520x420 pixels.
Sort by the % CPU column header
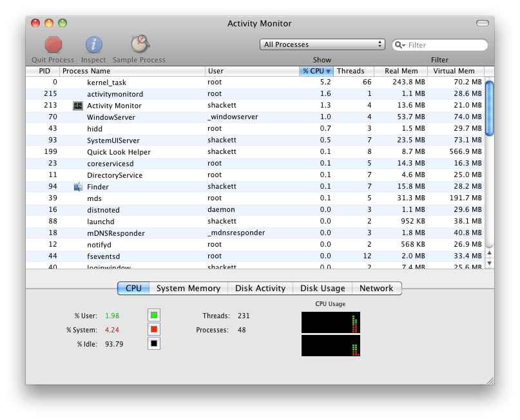click(316, 71)
